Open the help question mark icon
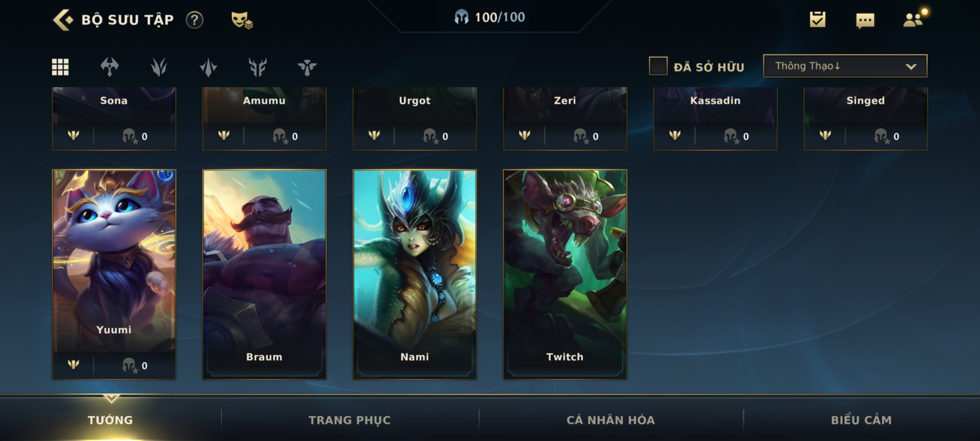Screen dimensions: 980x441 [194, 20]
